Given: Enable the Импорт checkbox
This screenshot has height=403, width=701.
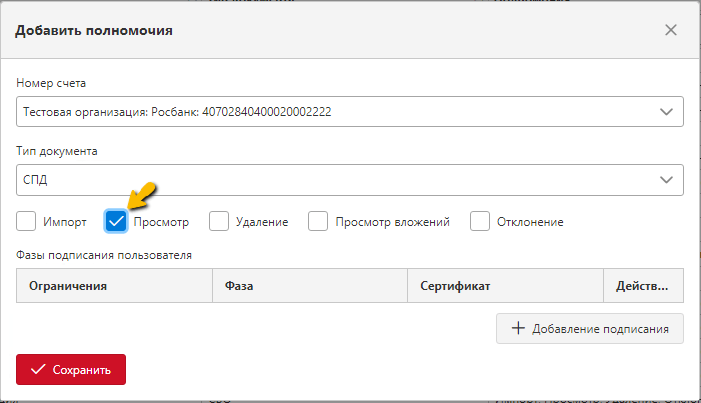Looking at the screenshot, I should (26, 221).
